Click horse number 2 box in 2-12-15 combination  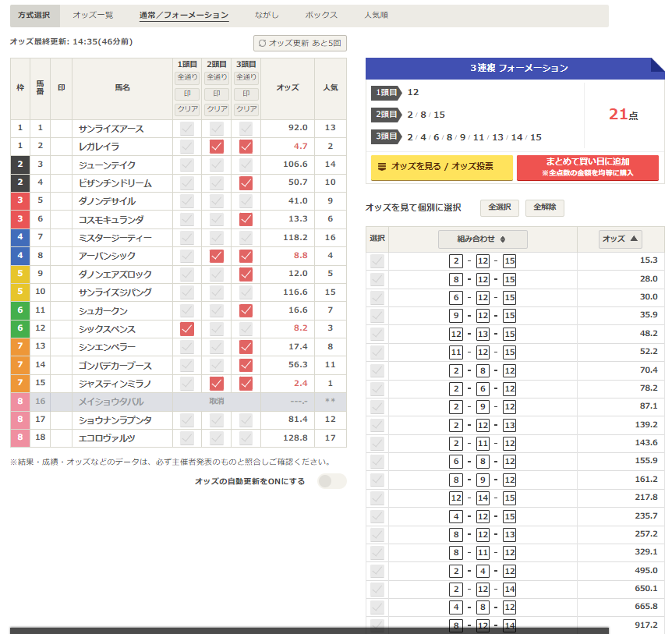(456, 261)
